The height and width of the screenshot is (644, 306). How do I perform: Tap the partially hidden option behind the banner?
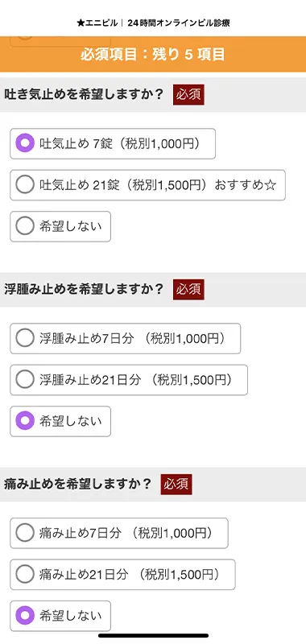click(x=60, y=42)
